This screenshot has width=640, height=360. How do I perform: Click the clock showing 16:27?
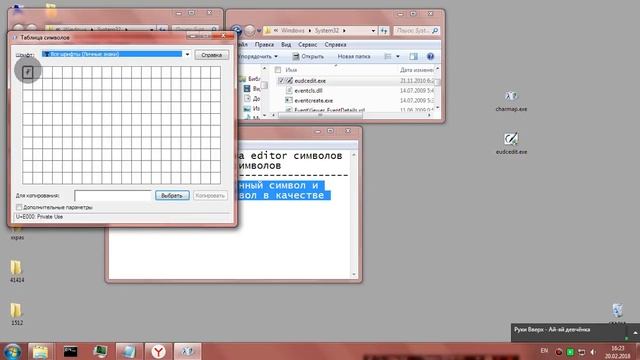[617, 352]
